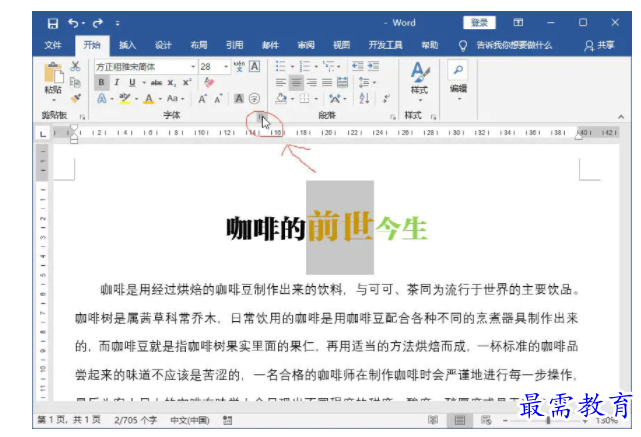641x437 pixels.
Task: Show paragraph marks with pilcrow icon
Action: tap(386, 99)
